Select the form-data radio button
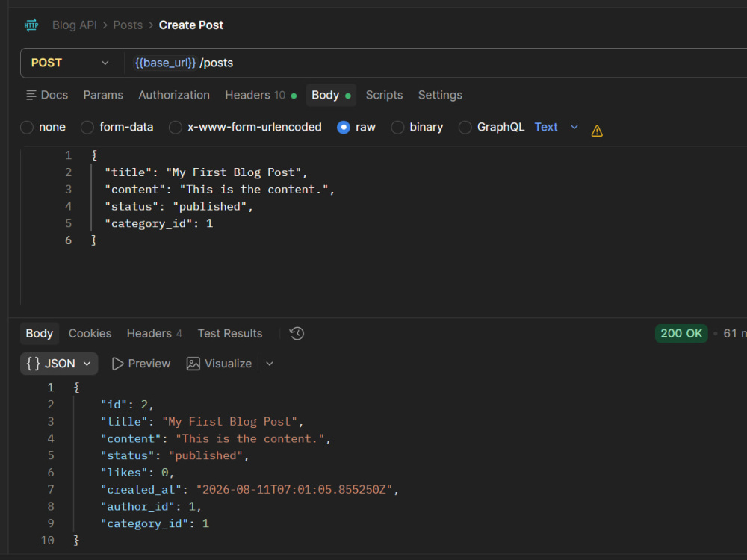 [x=87, y=127]
